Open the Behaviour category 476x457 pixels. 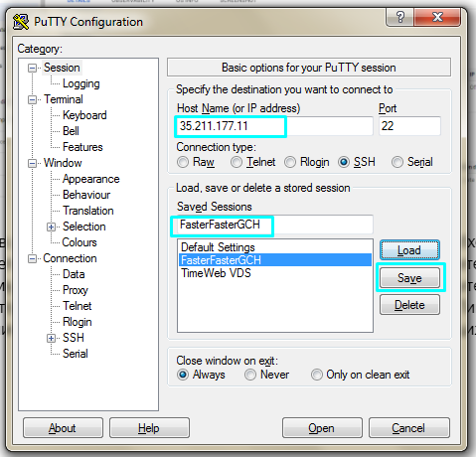[x=86, y=195]
